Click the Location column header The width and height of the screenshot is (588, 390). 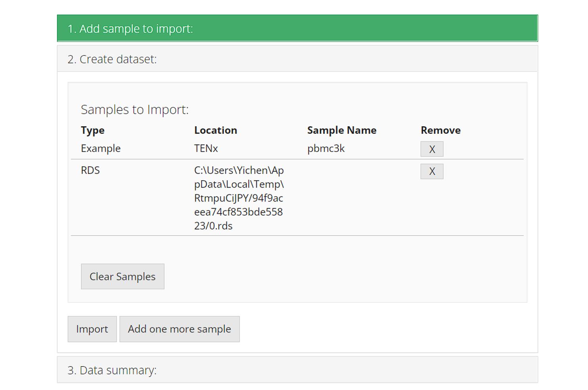click(216, 130)
